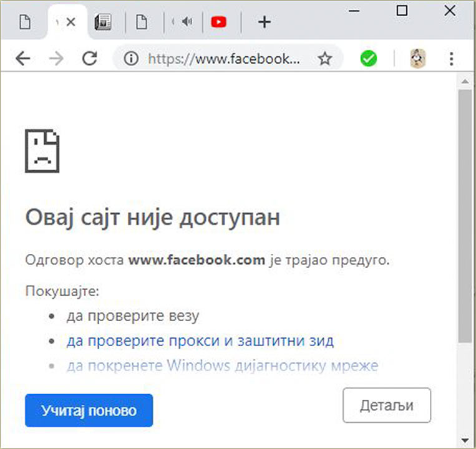Click the forward navigation arrow
Image resolution: width=476 pixels, height=449 pixels.
[x=56, y=59]
